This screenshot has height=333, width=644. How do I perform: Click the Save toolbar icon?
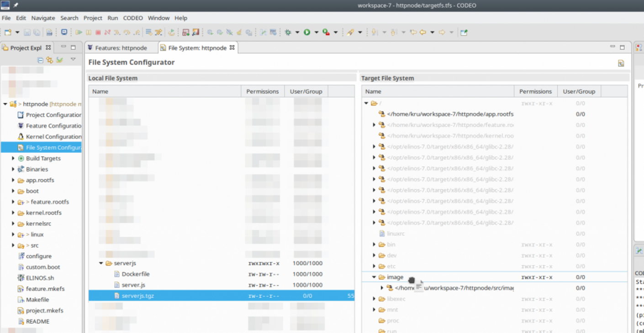(x=27, y=32)
